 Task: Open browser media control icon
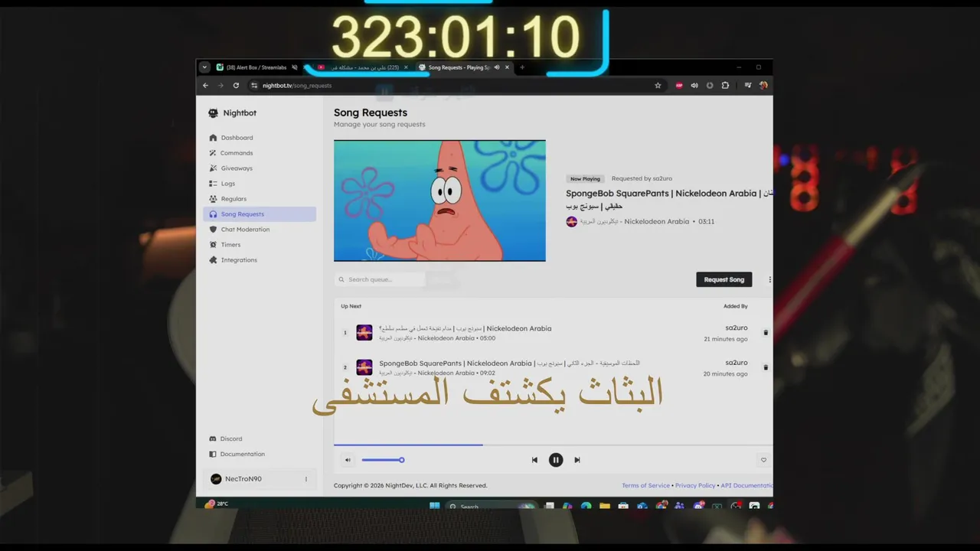pos(748,86)
